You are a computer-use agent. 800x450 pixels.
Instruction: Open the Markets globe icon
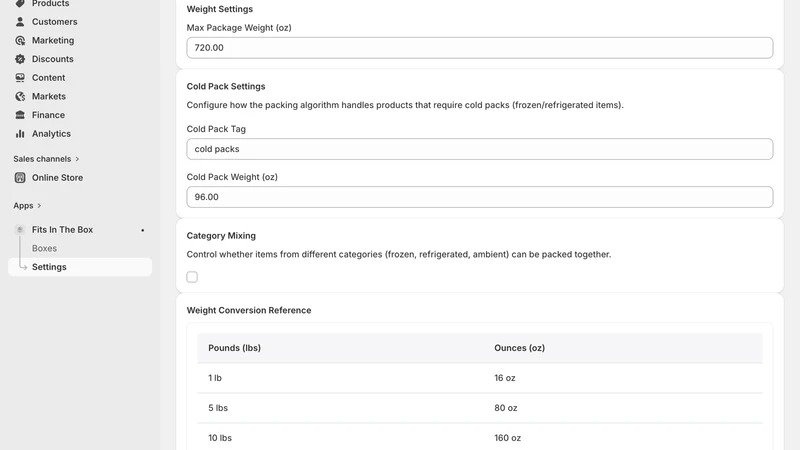20,96
